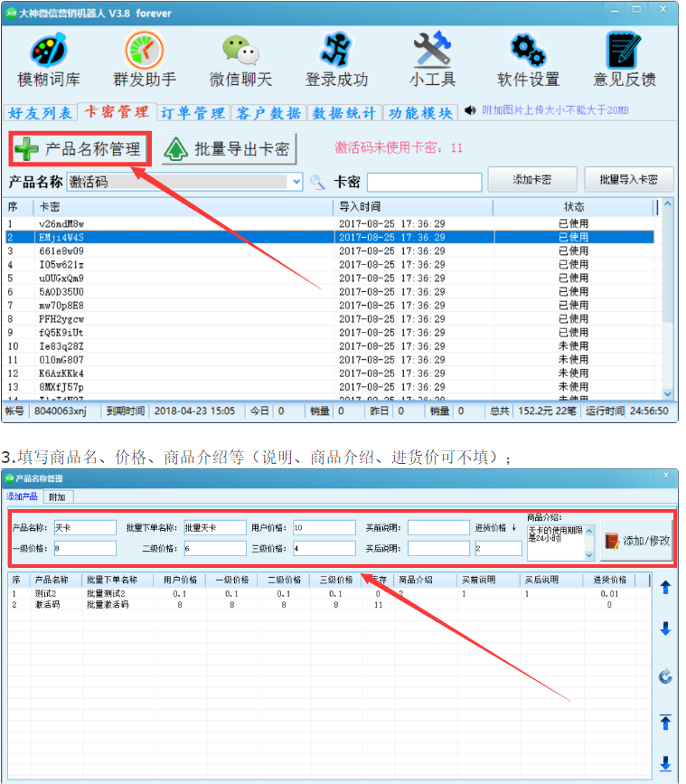Click the 小工具 tools icon
Viewport: 686px width, 784px height.
click(x=432, y=60)
